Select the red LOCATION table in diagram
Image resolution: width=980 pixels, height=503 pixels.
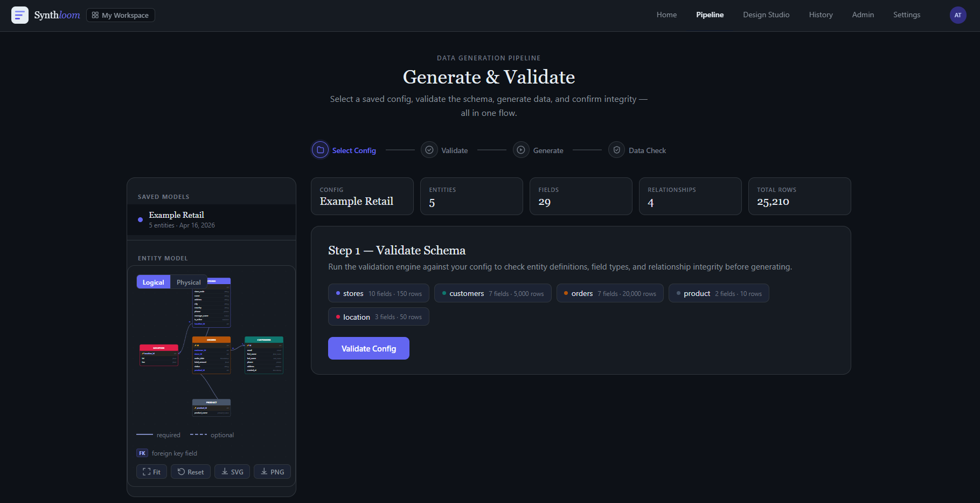[x=159, y=355]
